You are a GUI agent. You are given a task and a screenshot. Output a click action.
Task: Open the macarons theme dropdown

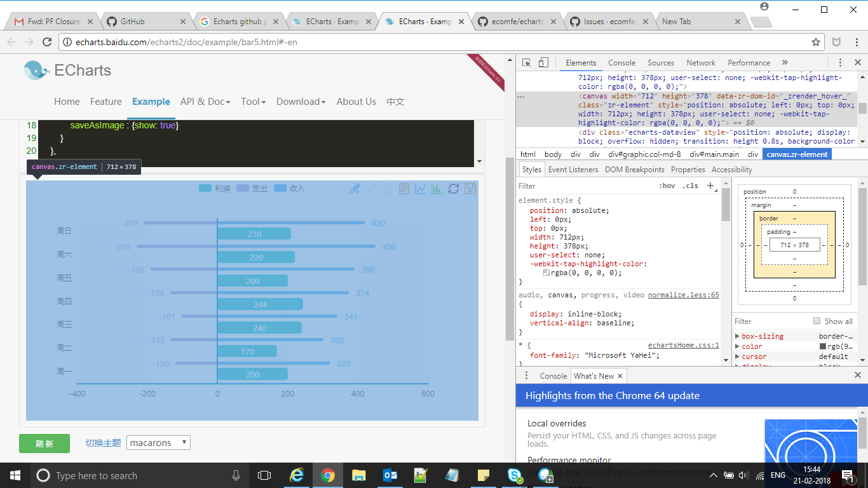(158, 442)
